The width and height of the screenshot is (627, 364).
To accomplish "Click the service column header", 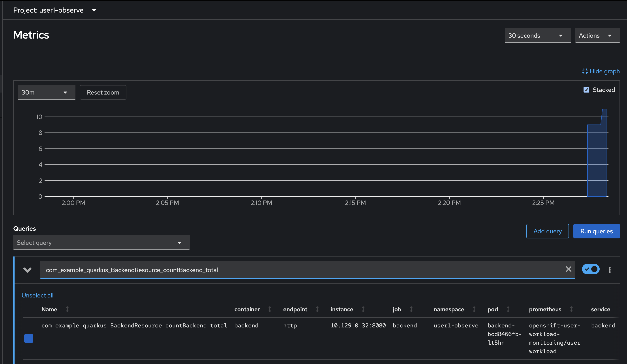I will point(600,309).
